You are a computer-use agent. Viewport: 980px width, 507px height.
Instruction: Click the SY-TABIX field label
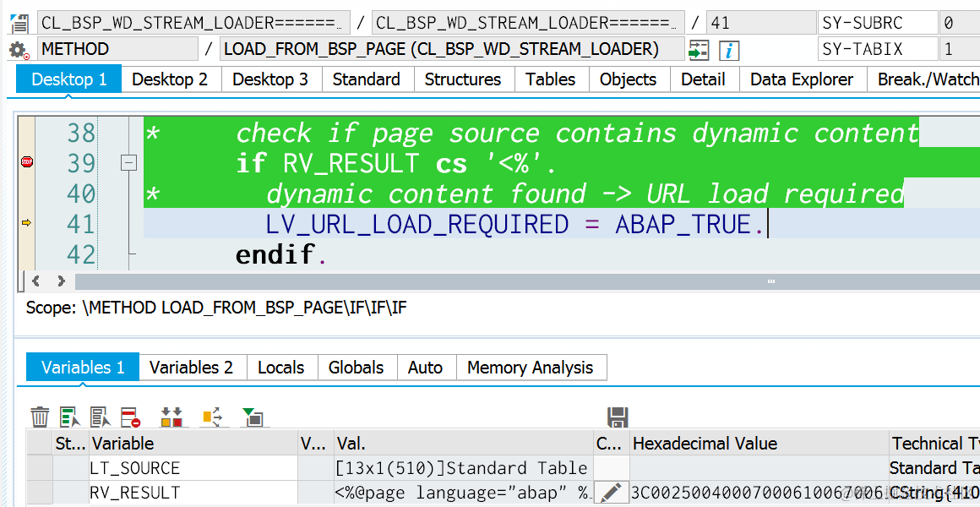(x=878, y=49)
